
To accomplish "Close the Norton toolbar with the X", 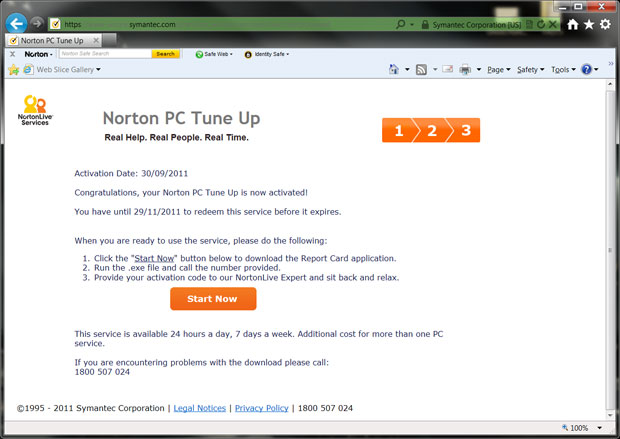I will pyautogui.click(x=12, y=54).
